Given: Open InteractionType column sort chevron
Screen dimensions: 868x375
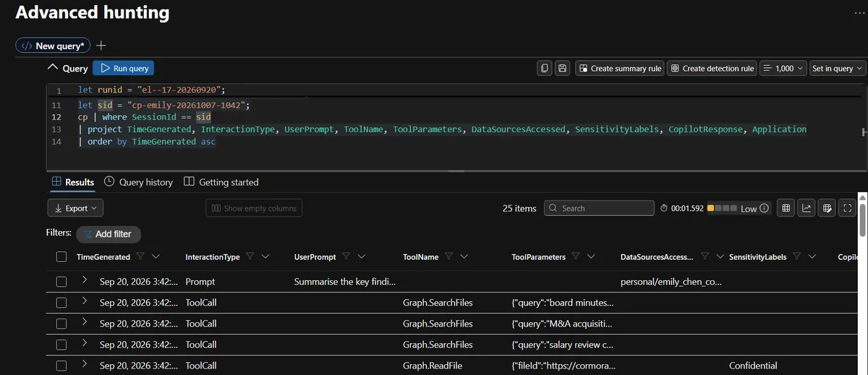Looking at the screenshot, I should tap(265, 256).
